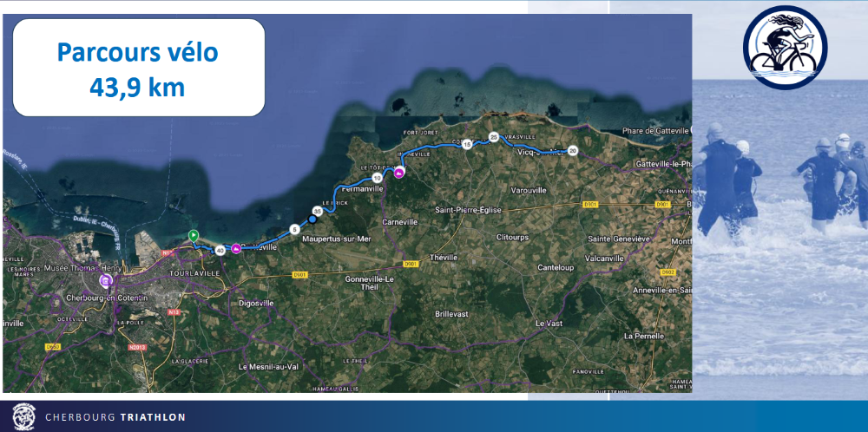
Task: Click the 'Parcours vélo' title text
Action: point(138,53)
